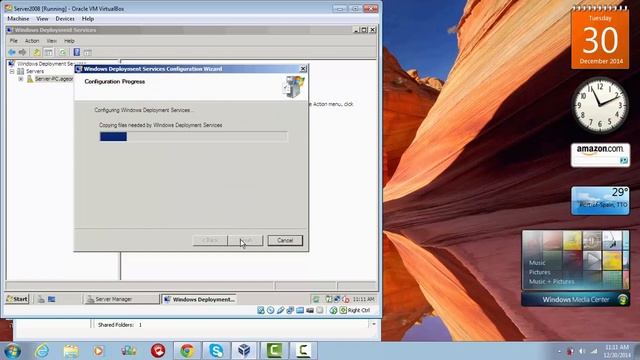The height and width of the screenshot is (360, 640).
Task: Open the Action menu in Windows Deployment Services
Action: click(x=32, y=41)
